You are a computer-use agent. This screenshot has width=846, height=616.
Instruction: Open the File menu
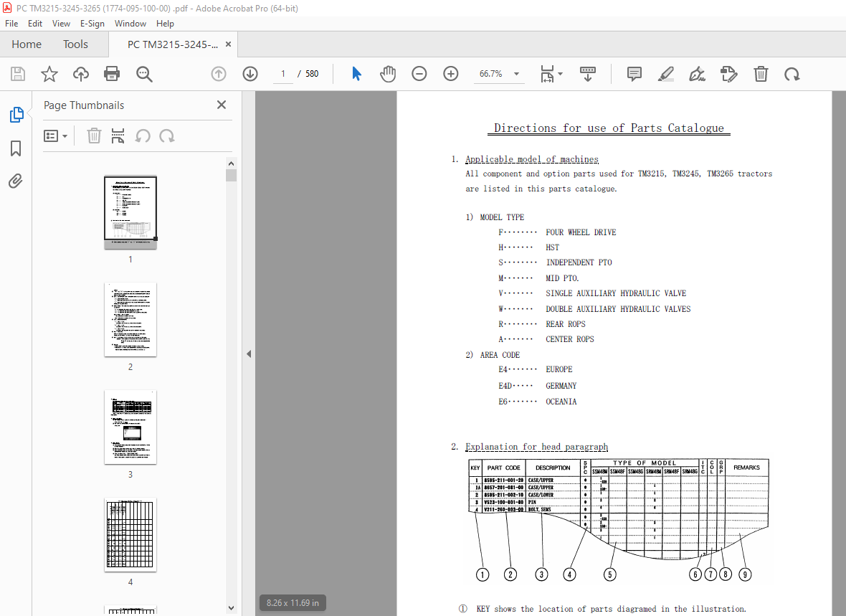[x=11, y=23]
